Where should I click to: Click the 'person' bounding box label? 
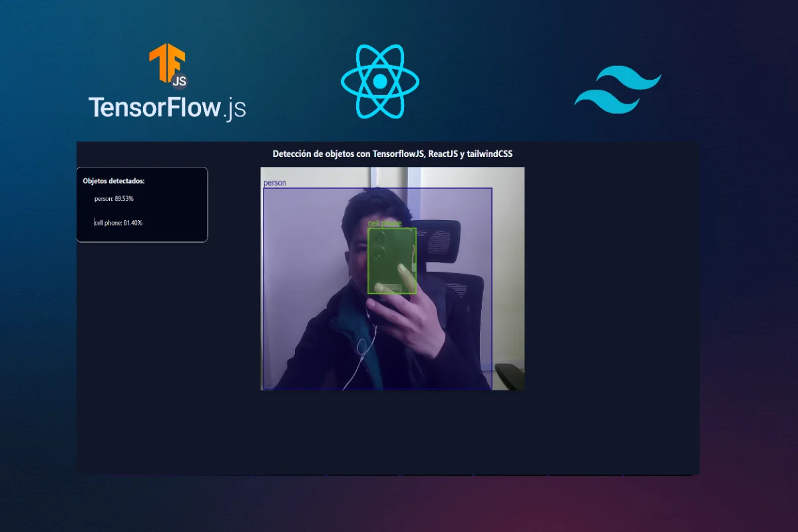[275, 183]
